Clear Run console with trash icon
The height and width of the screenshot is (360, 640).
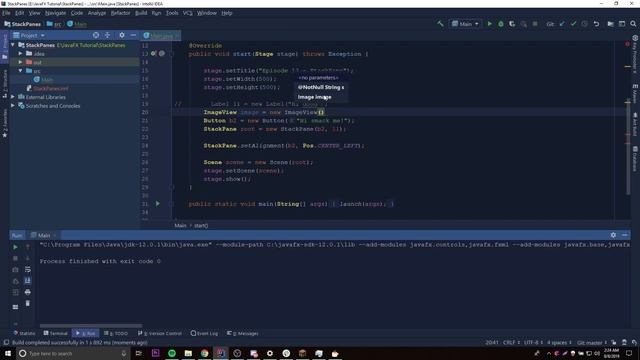tap(28, 303)
